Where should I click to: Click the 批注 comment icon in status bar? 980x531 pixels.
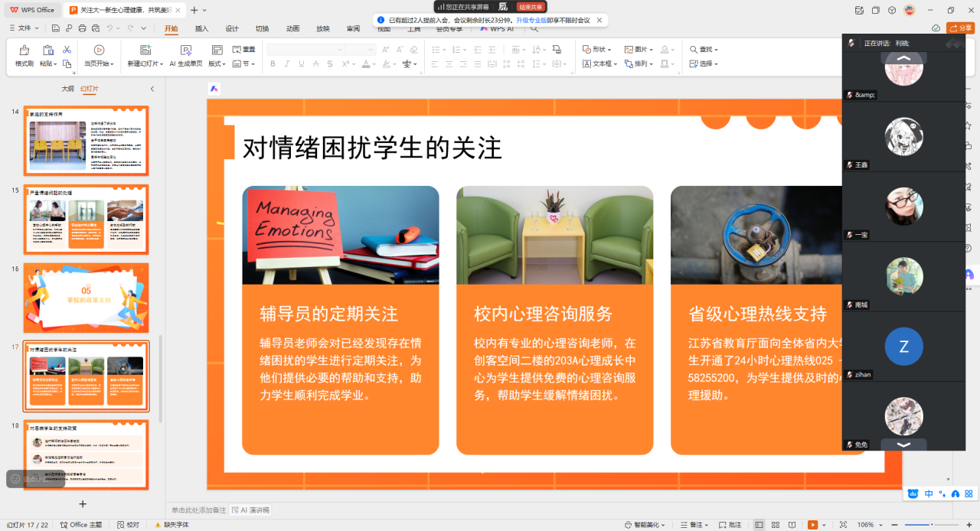coord(729,525)
